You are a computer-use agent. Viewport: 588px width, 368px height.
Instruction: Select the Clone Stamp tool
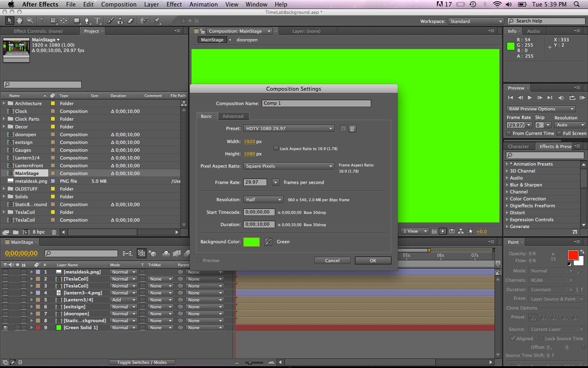click(120, 20)
